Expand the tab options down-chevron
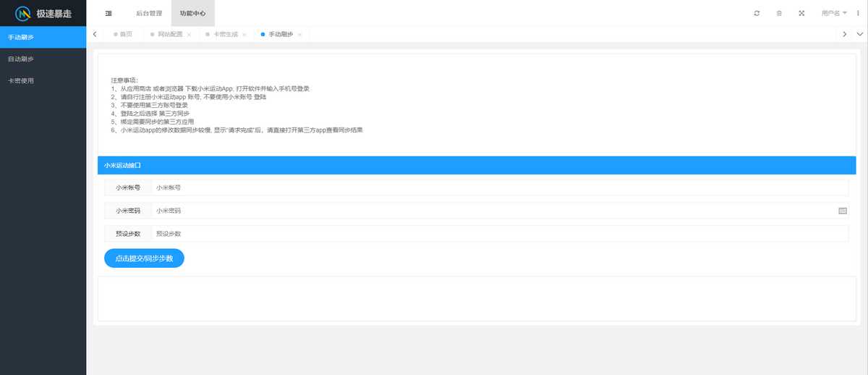 coord(860,34)
